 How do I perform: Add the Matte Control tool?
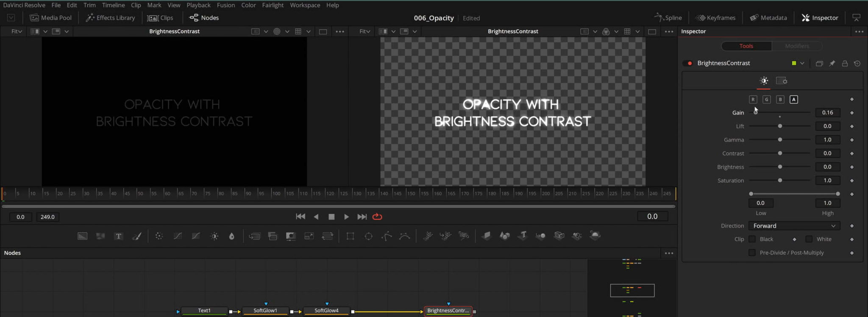(291, 236)
